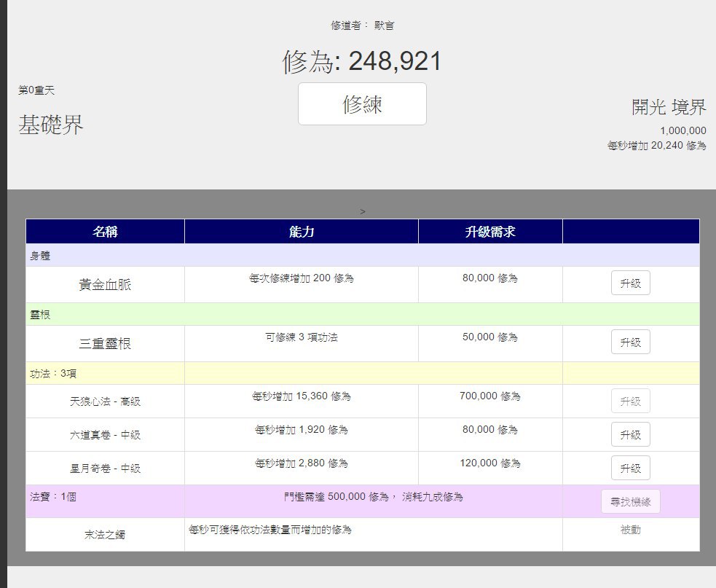
Task: Click the 尋找機緣 button
Action: click(x=630, y=501)
